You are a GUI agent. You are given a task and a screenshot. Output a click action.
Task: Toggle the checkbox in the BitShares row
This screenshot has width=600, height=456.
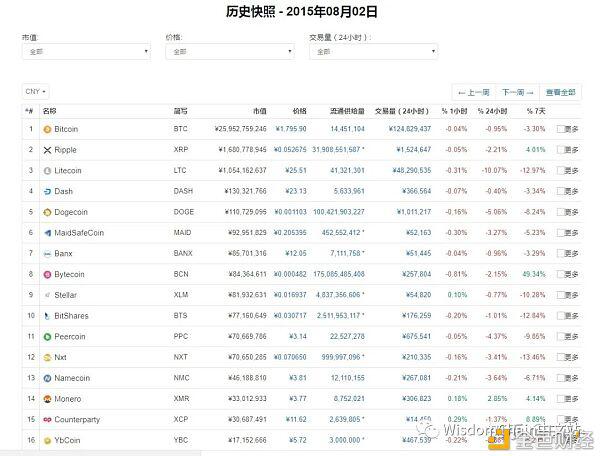click(560, 316)
